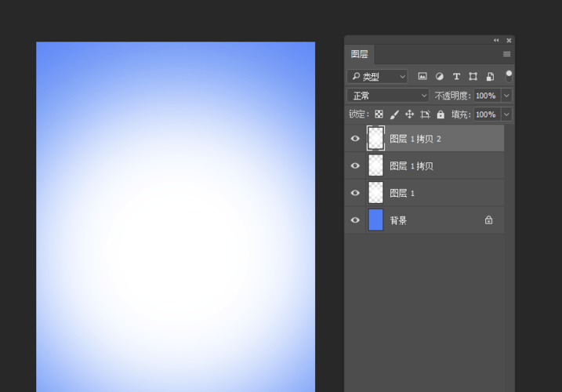Lock image pixels with the brush icon
562x392 pixels.
click(x=394, y=114)
